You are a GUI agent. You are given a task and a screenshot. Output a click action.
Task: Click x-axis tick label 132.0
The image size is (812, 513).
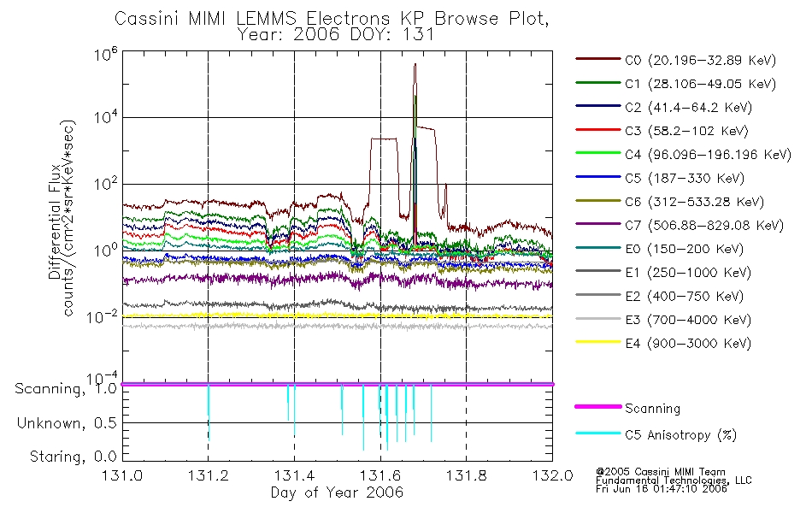552,475
